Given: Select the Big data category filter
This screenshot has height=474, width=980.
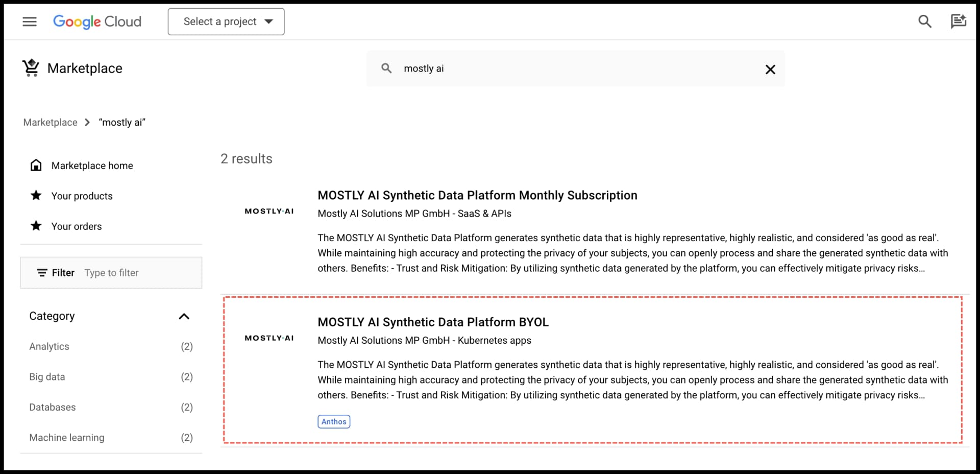Looking at the screenshot, I should tap(47, 376).
